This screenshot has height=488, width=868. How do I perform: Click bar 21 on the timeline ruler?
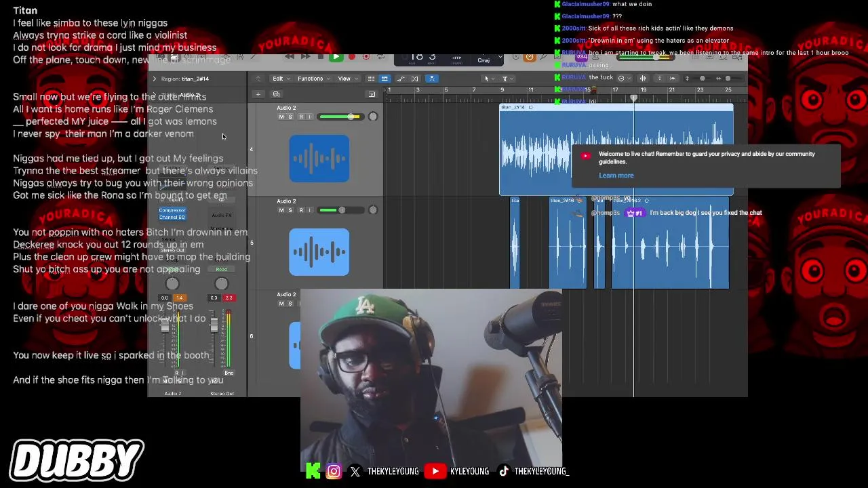point(671,90)
